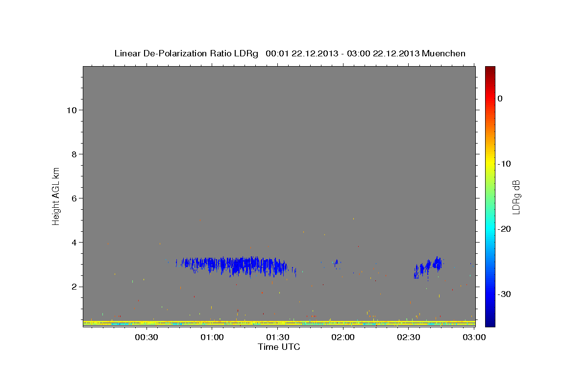588x392 pixels.
Task: Click the LDRg dB colorbar label
Action: [x=515, y=196]
